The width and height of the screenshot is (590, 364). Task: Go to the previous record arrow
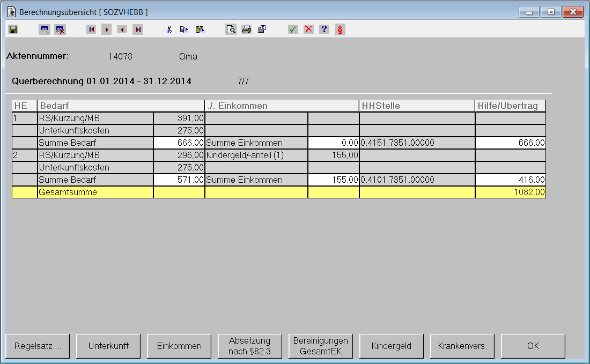pos(122,29)
